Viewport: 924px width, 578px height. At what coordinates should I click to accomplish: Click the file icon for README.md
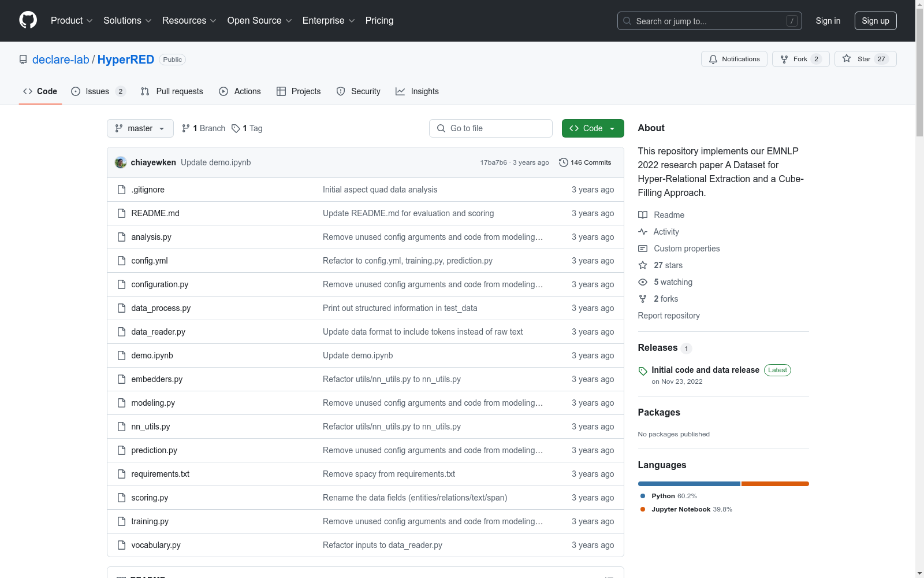coord(121,213)
